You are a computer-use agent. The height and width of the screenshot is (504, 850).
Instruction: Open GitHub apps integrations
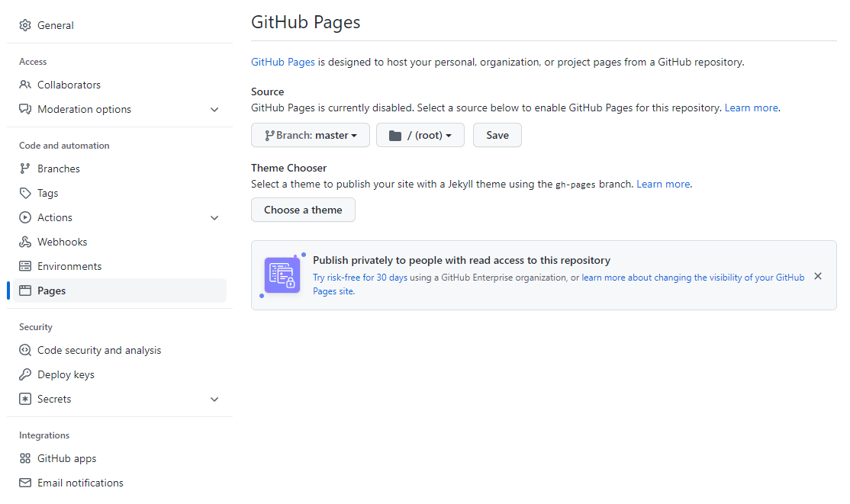pos(120,458)
